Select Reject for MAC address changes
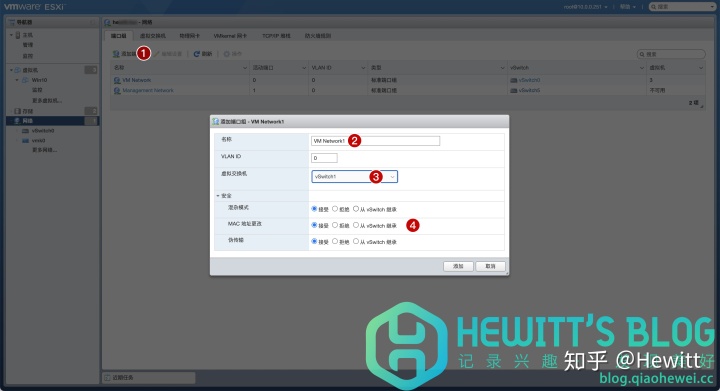 click(335, 225)
